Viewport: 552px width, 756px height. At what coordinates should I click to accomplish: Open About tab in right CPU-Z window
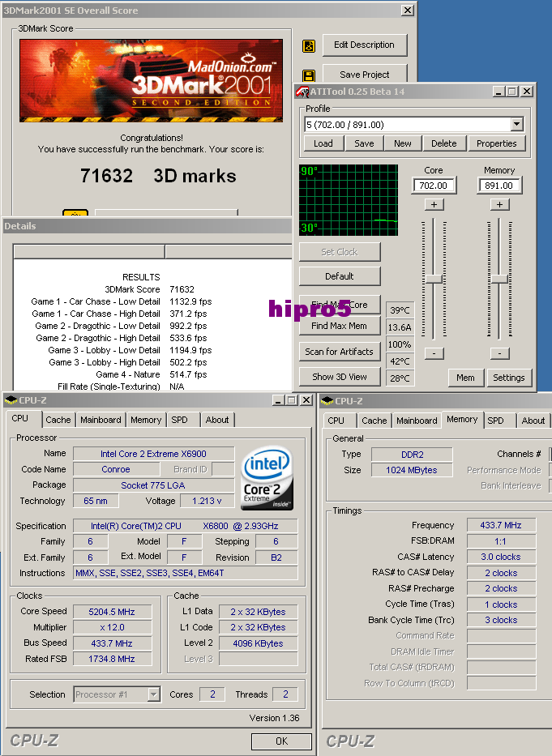pyautogui.click(x=533, y=421)
